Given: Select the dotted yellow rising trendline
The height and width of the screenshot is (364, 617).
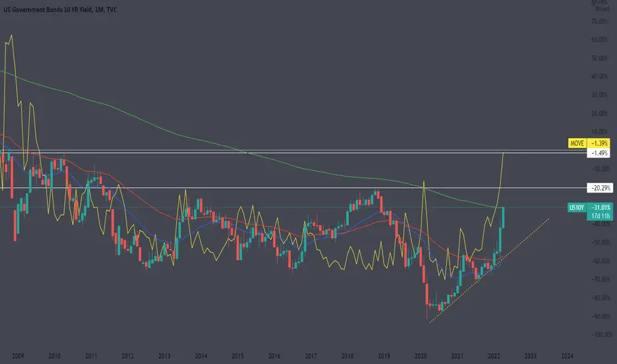Looking at the screenshot, I should [489, 271].
